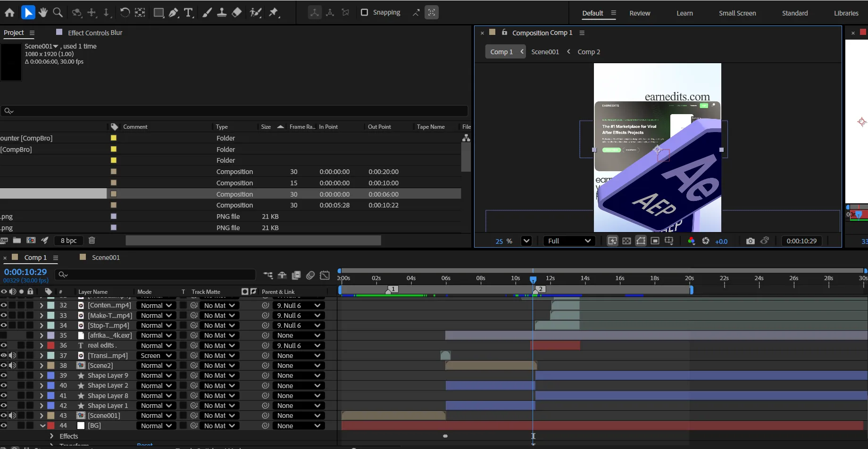Delete selected project item with trash icon
The image size is (868, 449).
coord(92,241)
